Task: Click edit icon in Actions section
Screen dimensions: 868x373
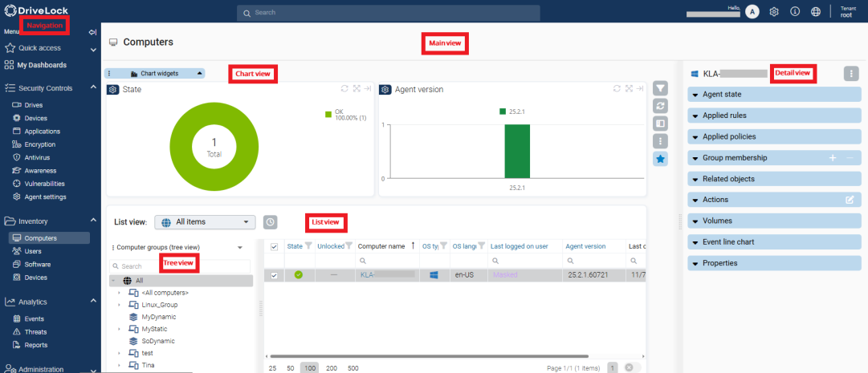Action: click(850, 200)
